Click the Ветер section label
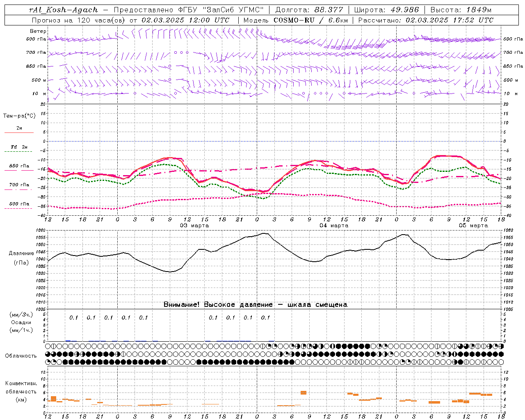 (x=38, y=31)
